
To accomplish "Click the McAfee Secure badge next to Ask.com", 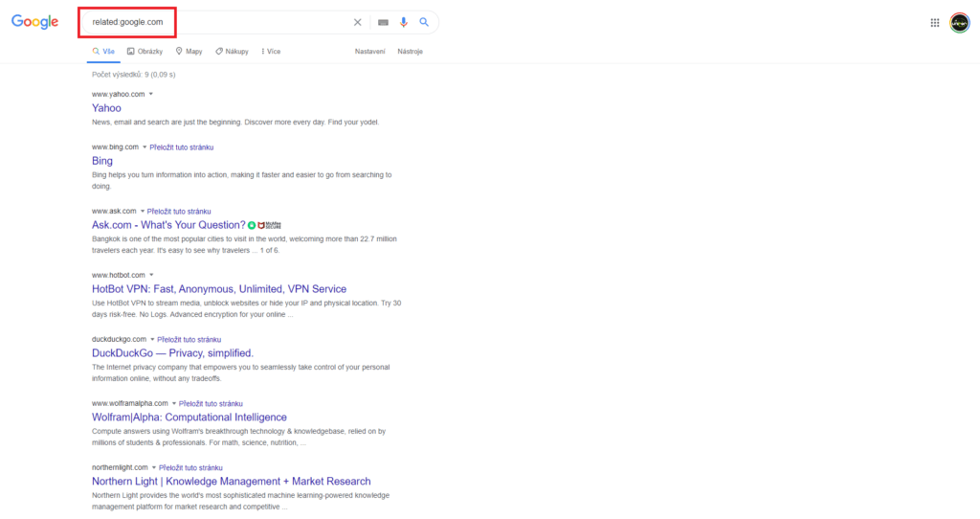I will [265, 225].
